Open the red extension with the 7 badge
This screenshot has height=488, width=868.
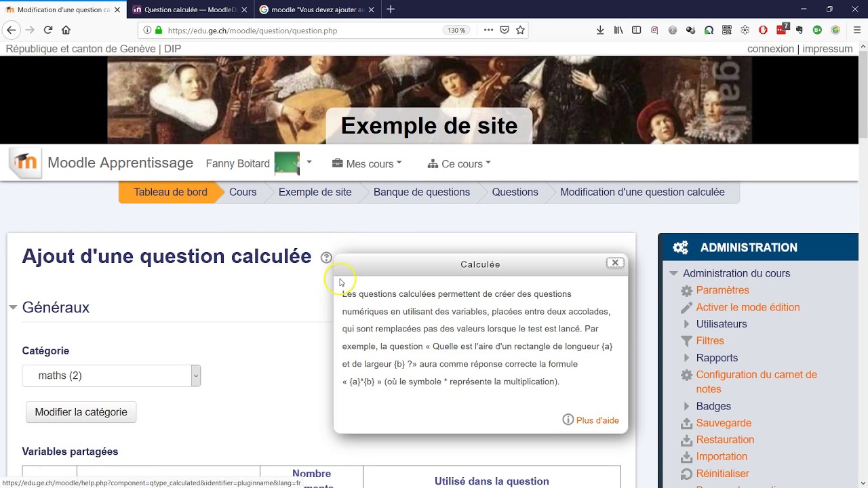click(x=783, y=29)
